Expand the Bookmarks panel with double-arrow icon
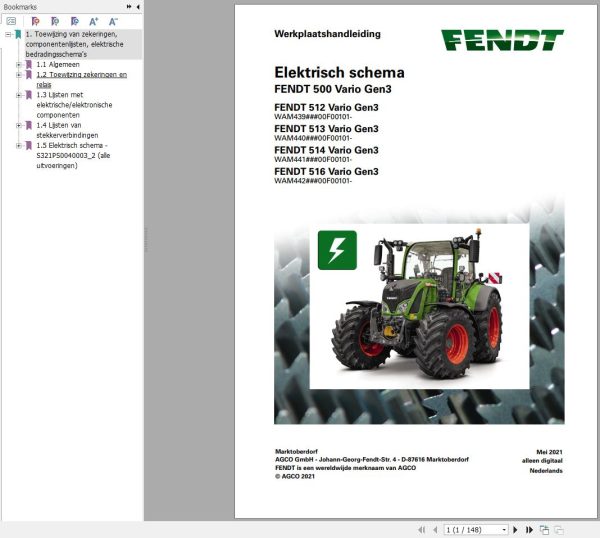 click(129, 7)
